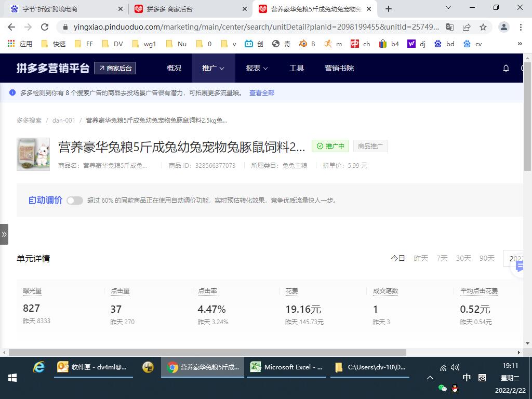Toggle the 自动调价 switch
This screenshot has width=532, height=399.
(75, 201)
